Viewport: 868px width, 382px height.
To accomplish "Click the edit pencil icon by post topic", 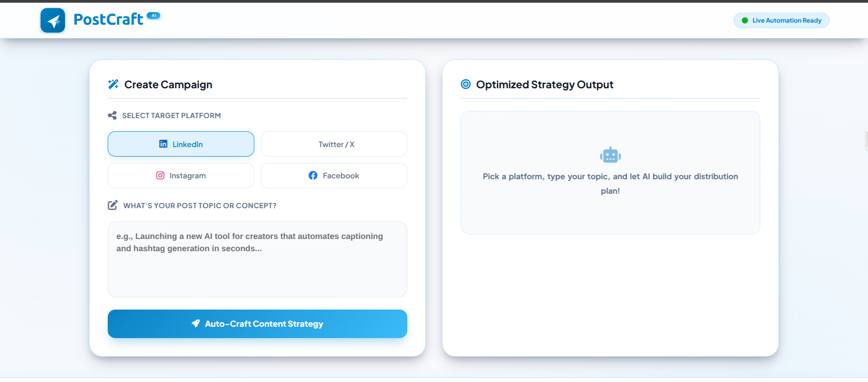I will (113, 205).
